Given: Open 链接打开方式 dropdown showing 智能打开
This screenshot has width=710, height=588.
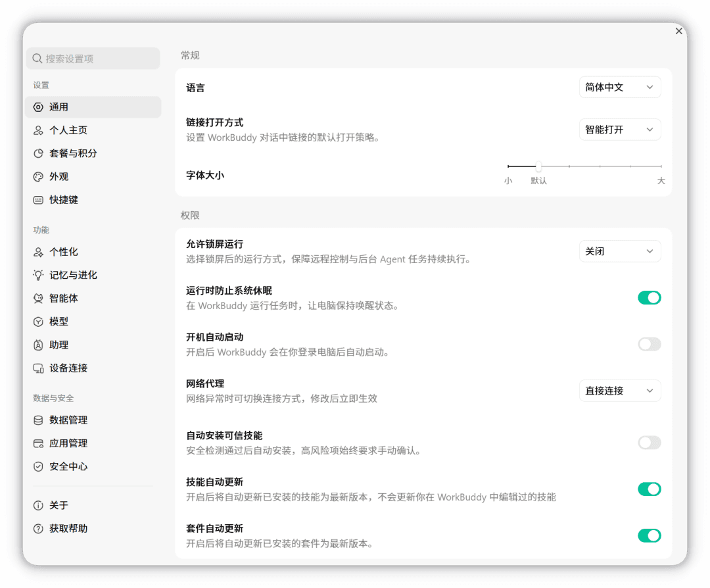Looking at the screenshot, I should tap(620, 130).
